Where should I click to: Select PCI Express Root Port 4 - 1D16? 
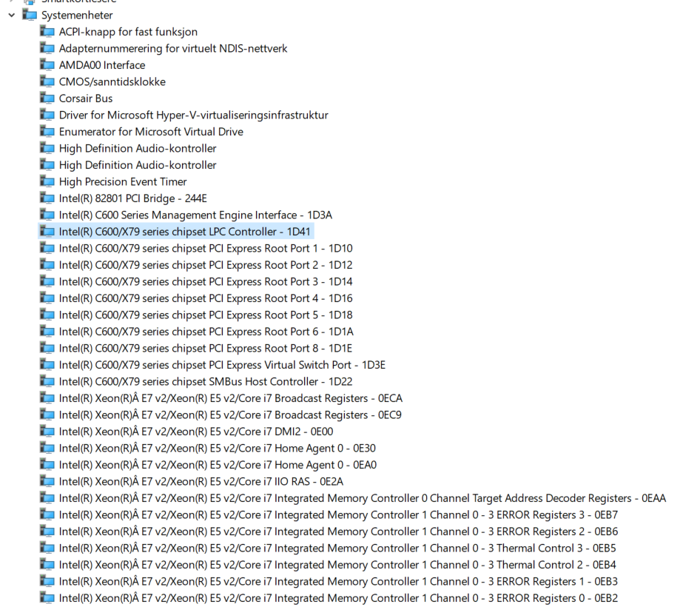tap(206, 298)
